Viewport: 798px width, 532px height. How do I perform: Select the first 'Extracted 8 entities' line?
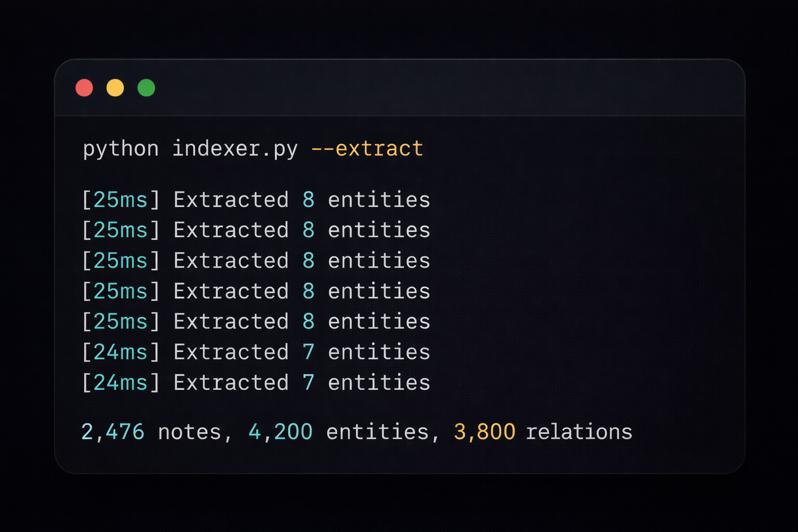pyautogui.click(x=256, y=199)
